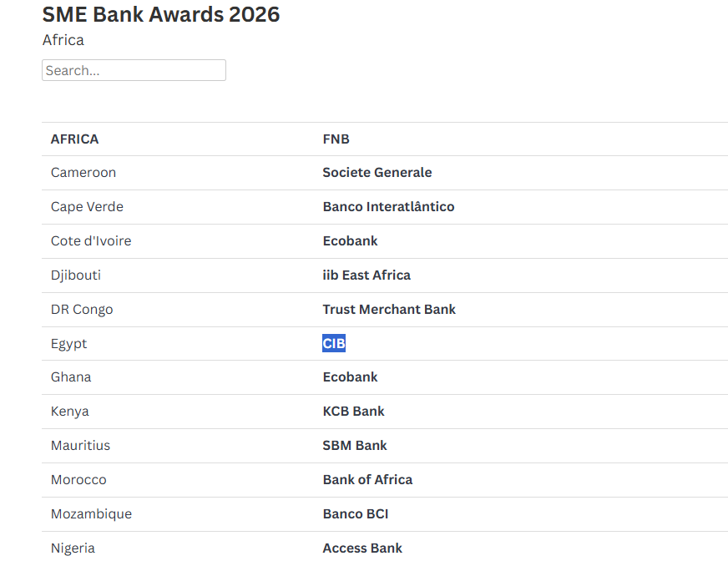Click KCB Bank in Kenya row
Screen dimensions: 728x561
pyautogui.click(x=354, y=412)
